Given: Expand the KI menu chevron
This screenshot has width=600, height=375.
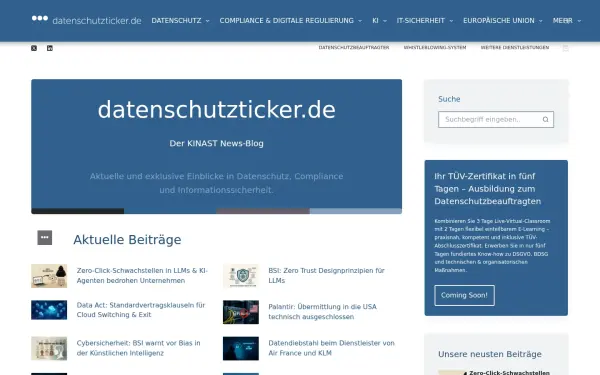Looking at the screenshot, I should [385, 21].
